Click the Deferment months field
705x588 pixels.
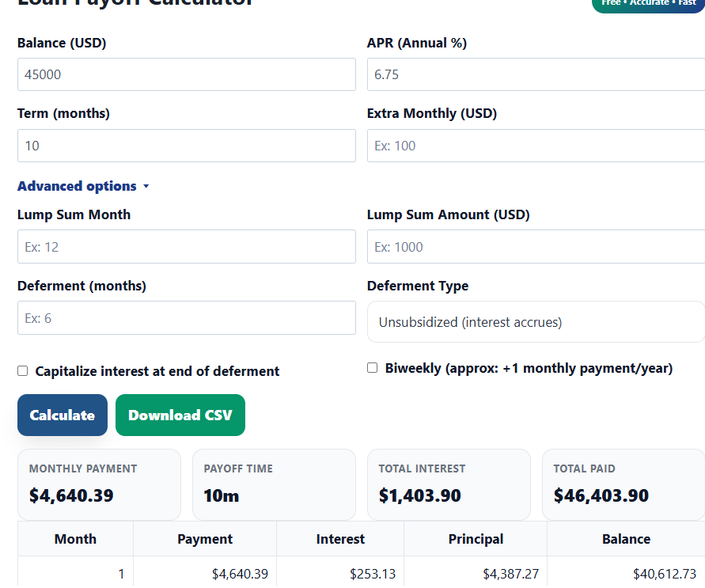tap(186, 317)
